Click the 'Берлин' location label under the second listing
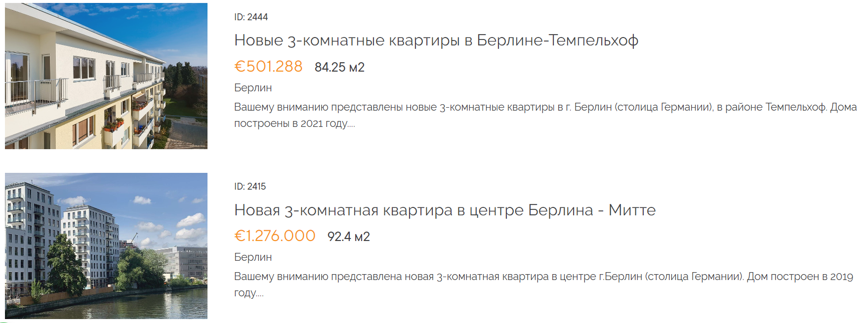868x323 pixels. (x=252, y=257)
